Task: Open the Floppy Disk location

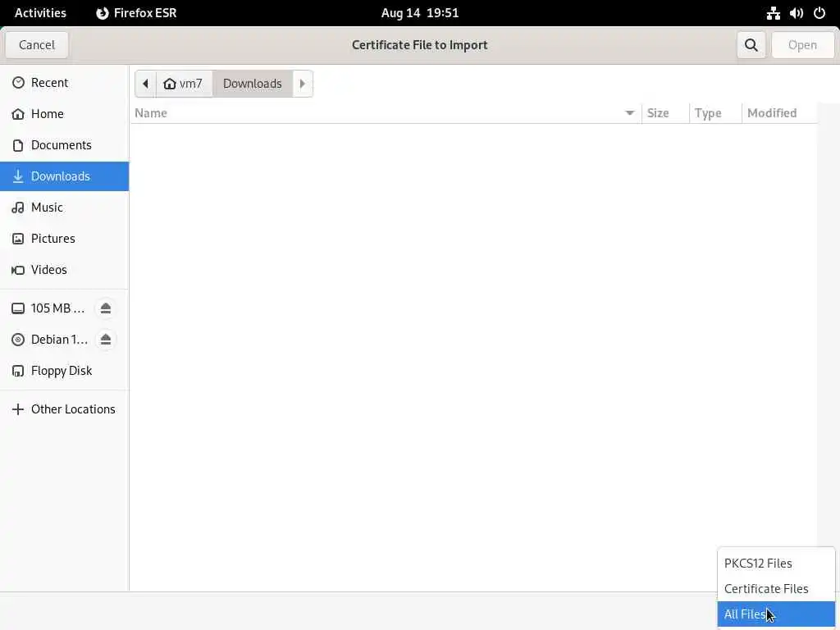Action: tap(64, 371)
